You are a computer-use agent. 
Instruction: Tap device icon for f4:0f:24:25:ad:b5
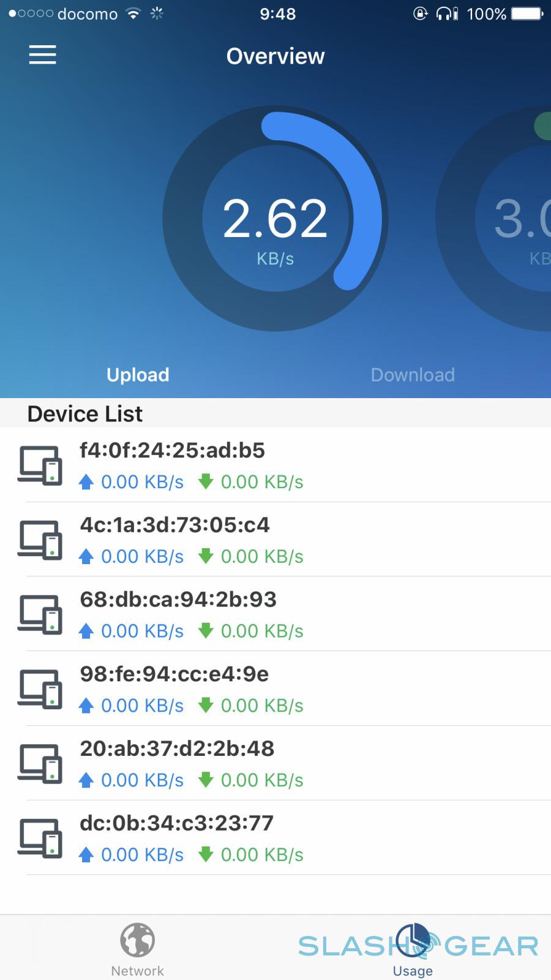coord(40,466)
